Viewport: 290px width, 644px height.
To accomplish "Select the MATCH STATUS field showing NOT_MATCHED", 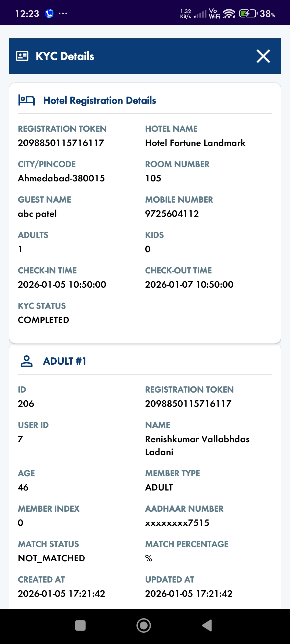I will pyautogui.click(x=51, y=558).
